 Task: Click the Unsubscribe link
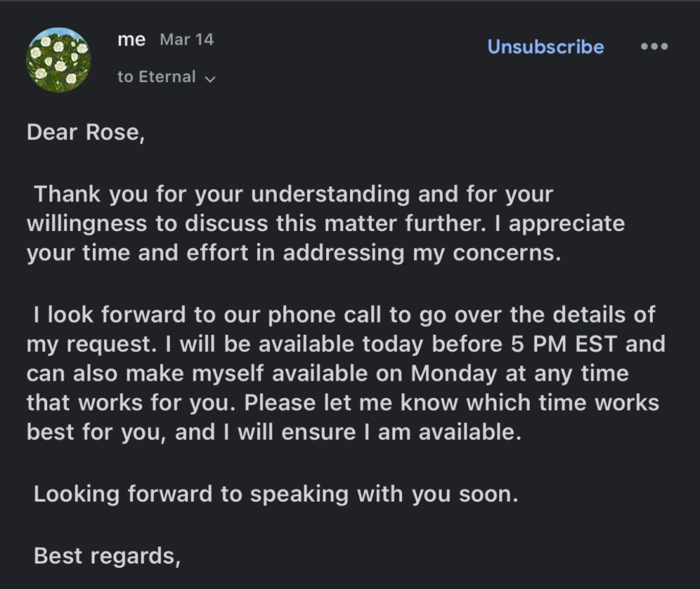coord(546,47)
